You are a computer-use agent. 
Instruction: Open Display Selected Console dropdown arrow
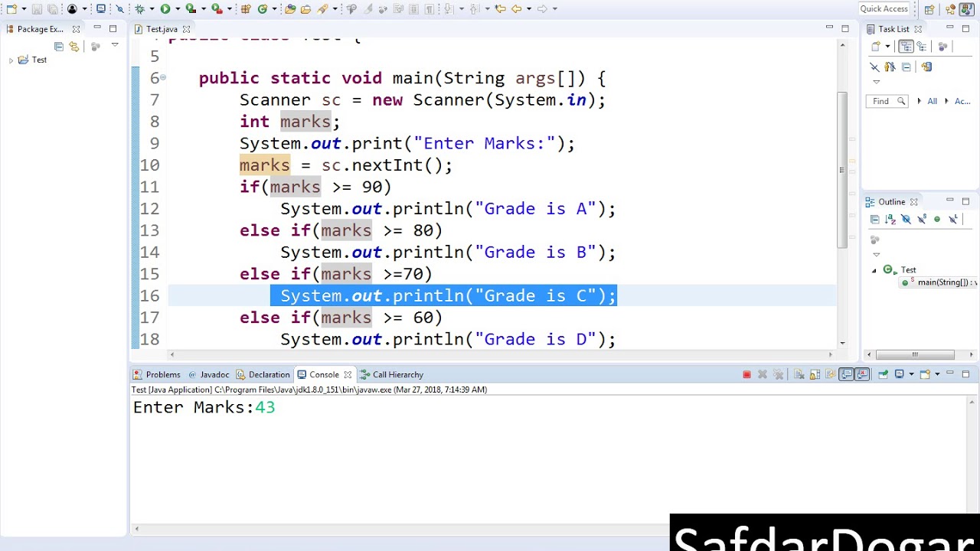click(x=911, y=374)
